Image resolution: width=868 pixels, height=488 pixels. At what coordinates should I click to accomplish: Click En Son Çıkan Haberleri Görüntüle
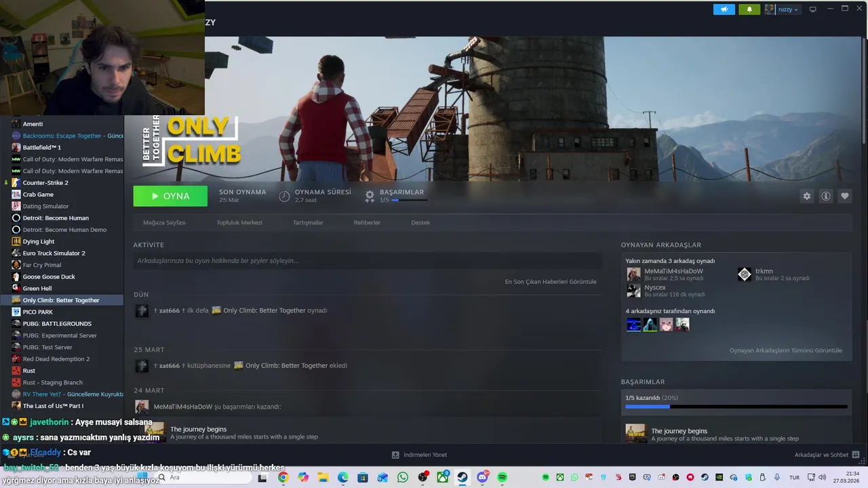(x=551, y=281)
